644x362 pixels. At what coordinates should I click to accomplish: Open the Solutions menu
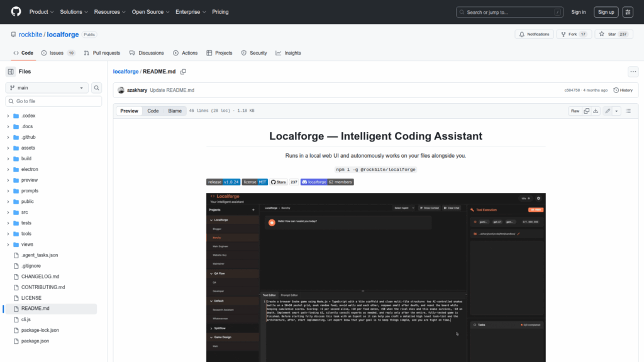click(x=74, y=12)
